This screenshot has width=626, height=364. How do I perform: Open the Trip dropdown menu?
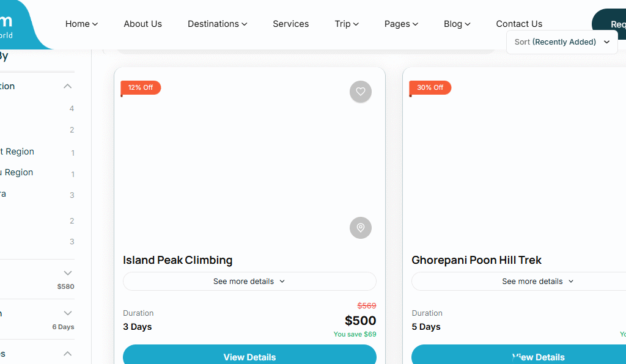(347, 24)
